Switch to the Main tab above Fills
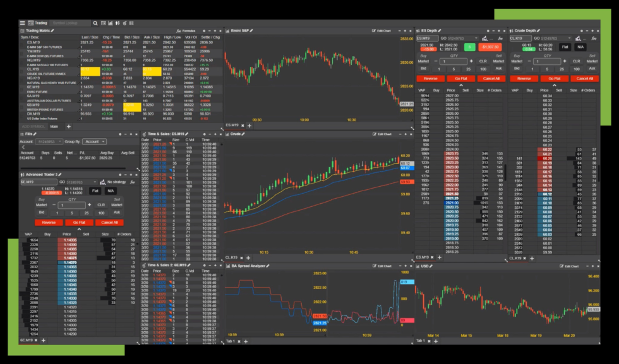Image resolution: width=619 pixels, height=364 pixels. coord(54,126)
